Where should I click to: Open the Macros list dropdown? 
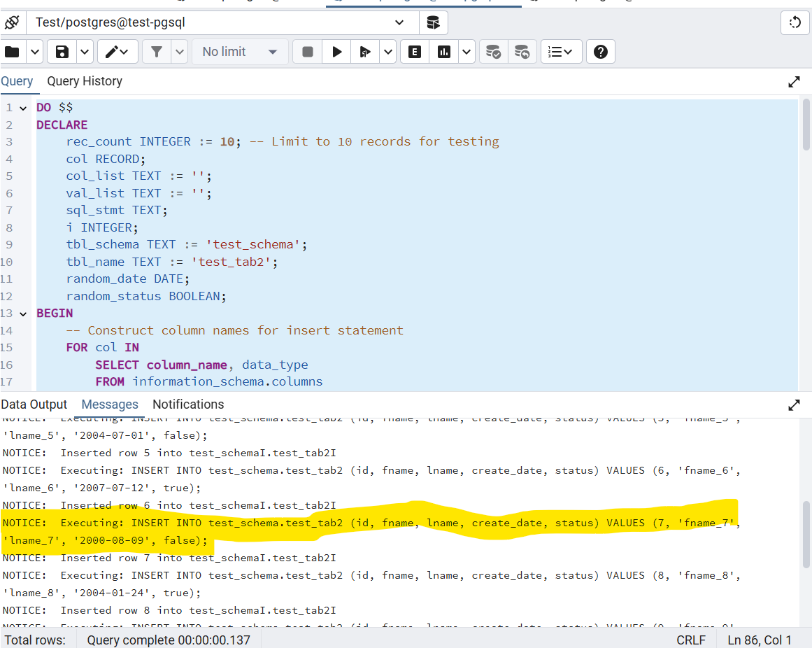click(561, 52)
